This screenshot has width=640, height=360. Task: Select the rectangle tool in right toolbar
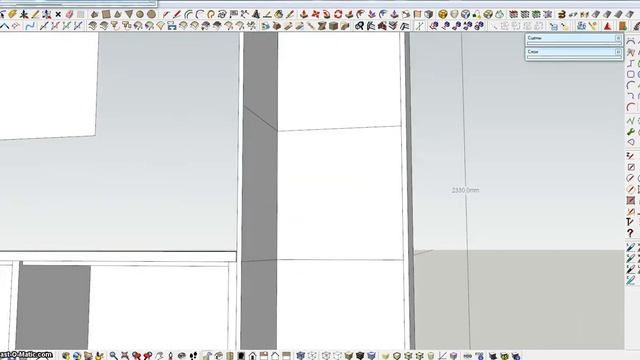coord(631,74)
